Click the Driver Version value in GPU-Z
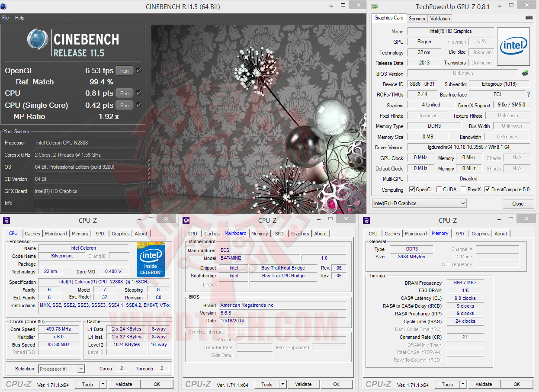 (x=468, y=147)
